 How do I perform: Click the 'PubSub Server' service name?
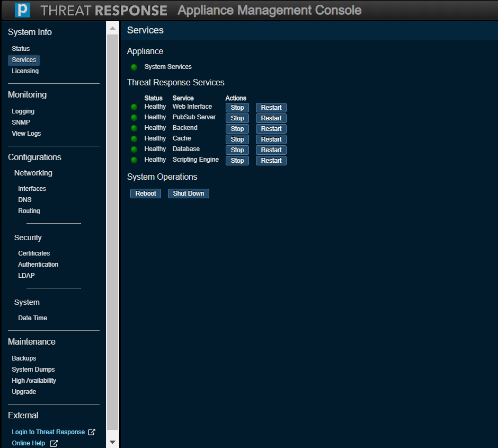coord(194,117)
